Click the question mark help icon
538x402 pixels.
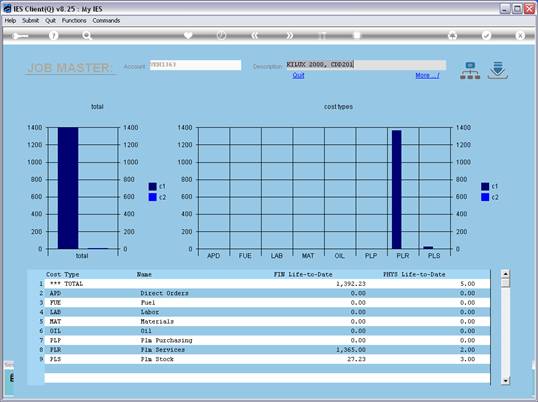(53, 35)
